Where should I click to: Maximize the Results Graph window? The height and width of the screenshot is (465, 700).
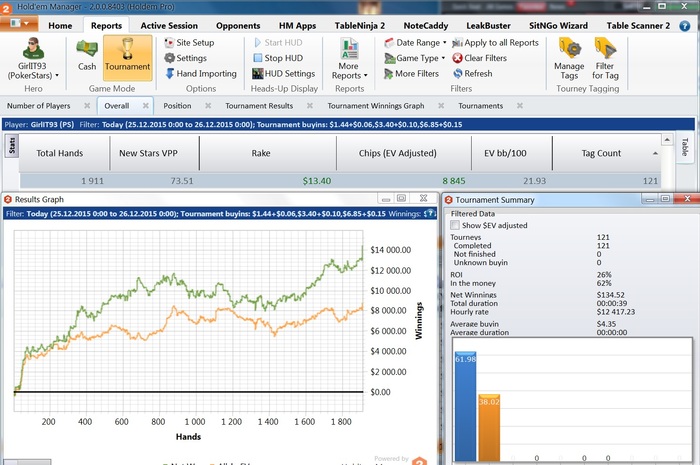(402, 198)
